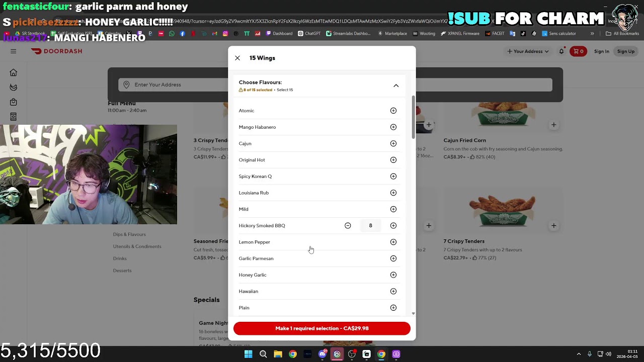Collapse the Choose Flavours section

coord(396,85)
